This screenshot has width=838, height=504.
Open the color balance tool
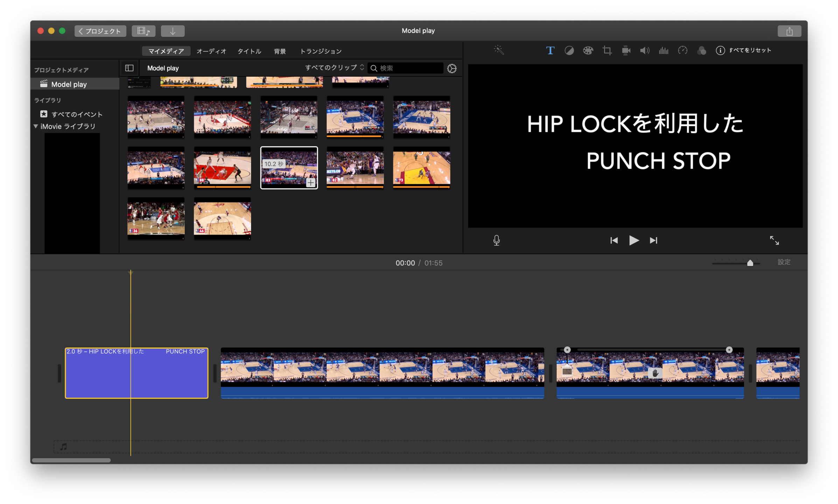click(569, 50)
